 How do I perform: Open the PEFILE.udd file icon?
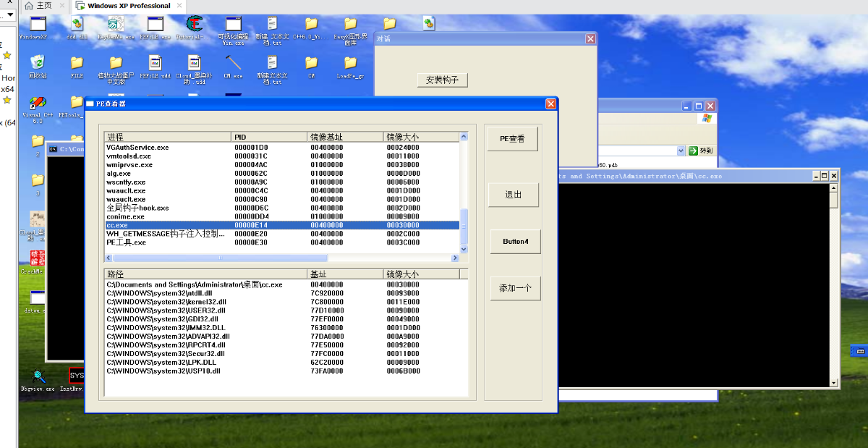[x=155, y=67]
